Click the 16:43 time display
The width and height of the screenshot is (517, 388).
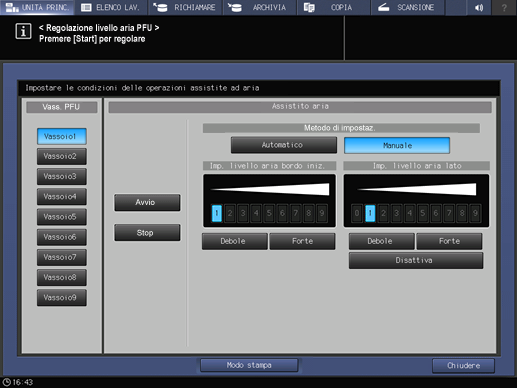(23, 382)
